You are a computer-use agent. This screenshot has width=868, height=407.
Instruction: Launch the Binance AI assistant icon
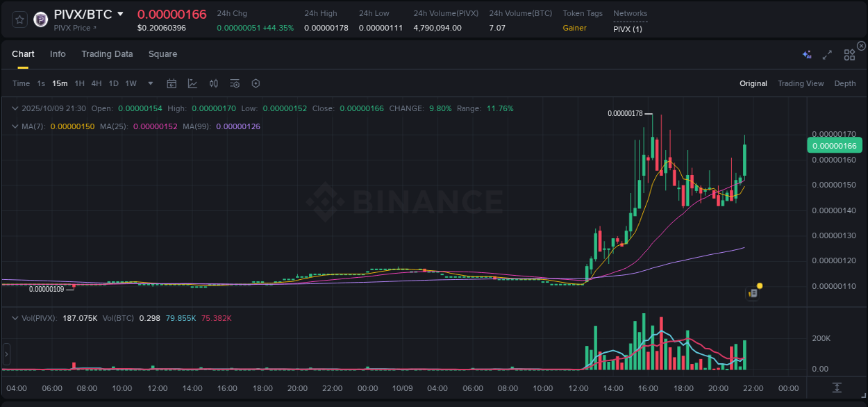[x=806, y=53]
